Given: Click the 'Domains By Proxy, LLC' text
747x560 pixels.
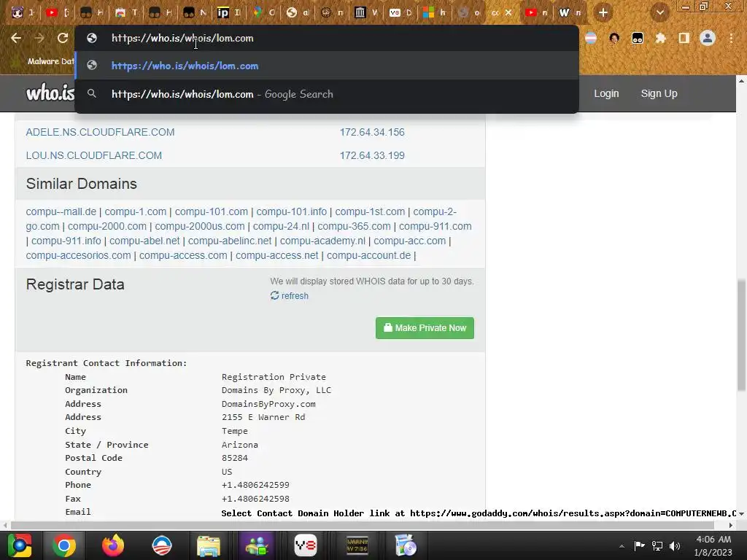Looking at the screenshot, I should [x=276, y=390].
